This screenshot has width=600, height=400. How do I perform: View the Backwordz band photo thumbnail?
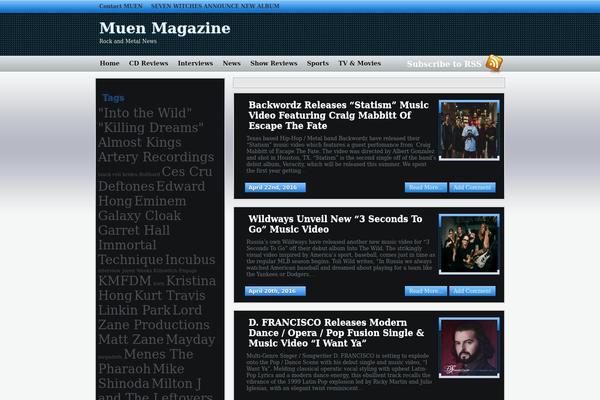[469, 130]
